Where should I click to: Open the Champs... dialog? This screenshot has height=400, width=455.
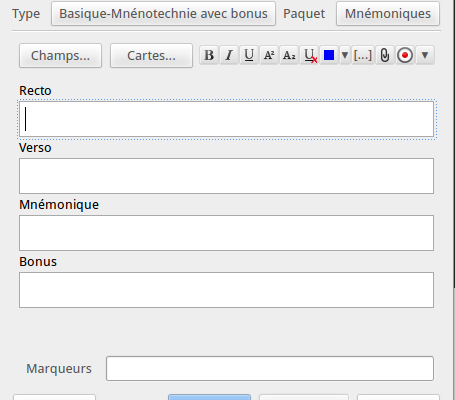(60, 56)
